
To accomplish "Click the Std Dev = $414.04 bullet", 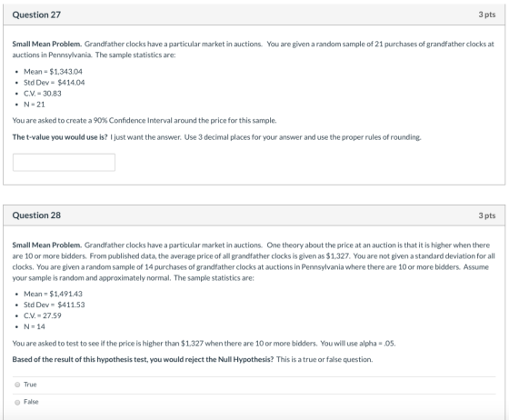I will (55, 83).
